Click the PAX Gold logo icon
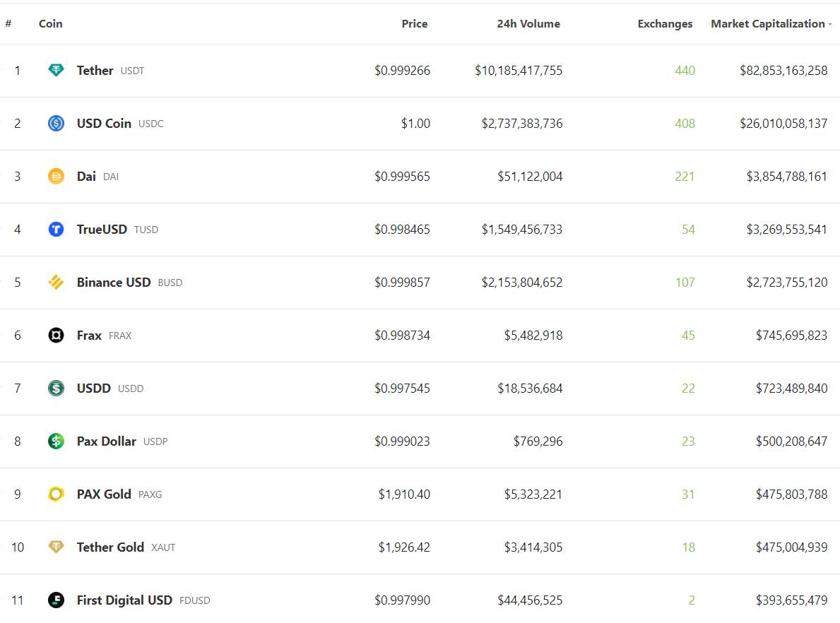 [56, 494]
